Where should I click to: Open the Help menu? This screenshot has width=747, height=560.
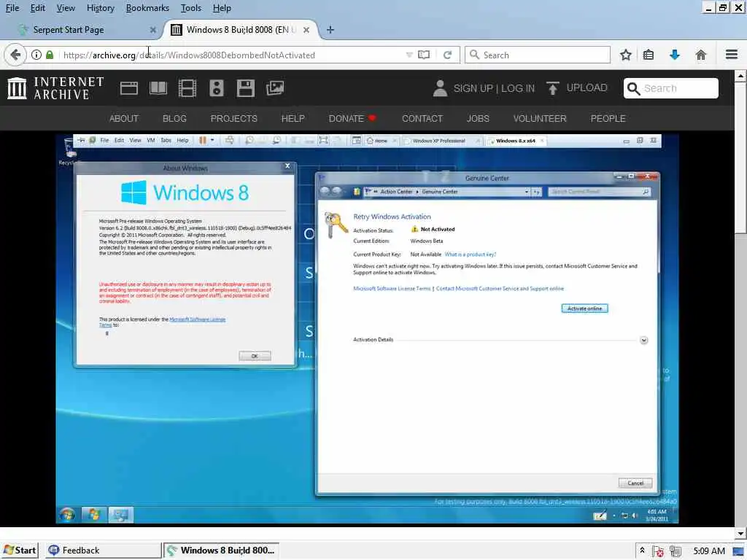click(222, 8)
